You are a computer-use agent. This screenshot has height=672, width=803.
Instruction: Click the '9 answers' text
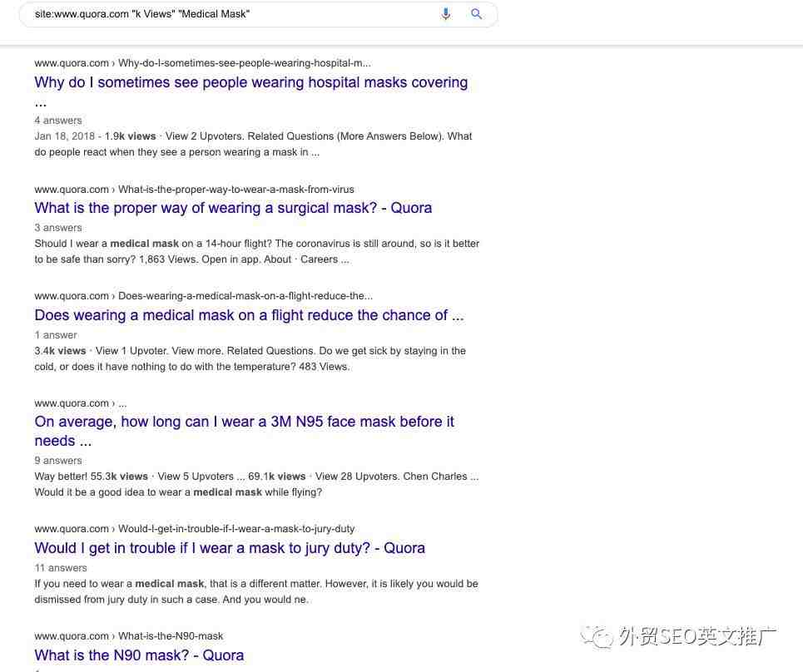pos(58,461)
